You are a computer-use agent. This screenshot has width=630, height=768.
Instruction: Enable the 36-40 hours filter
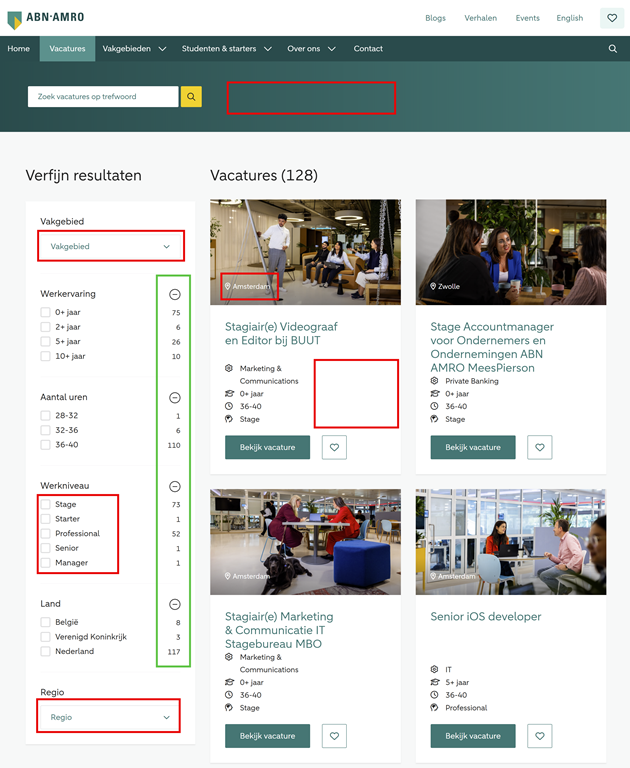(45, 445)
